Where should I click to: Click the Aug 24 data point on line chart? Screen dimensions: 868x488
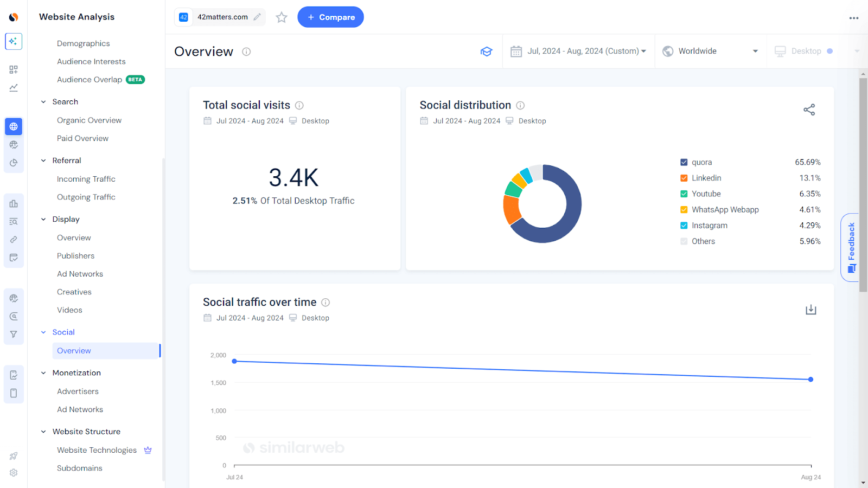(810, 380)
